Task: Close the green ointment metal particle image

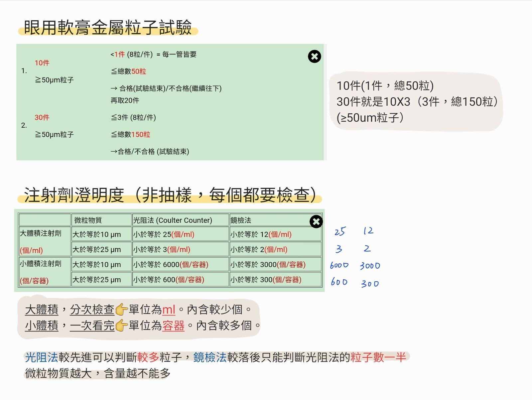Action: (314, 56)
